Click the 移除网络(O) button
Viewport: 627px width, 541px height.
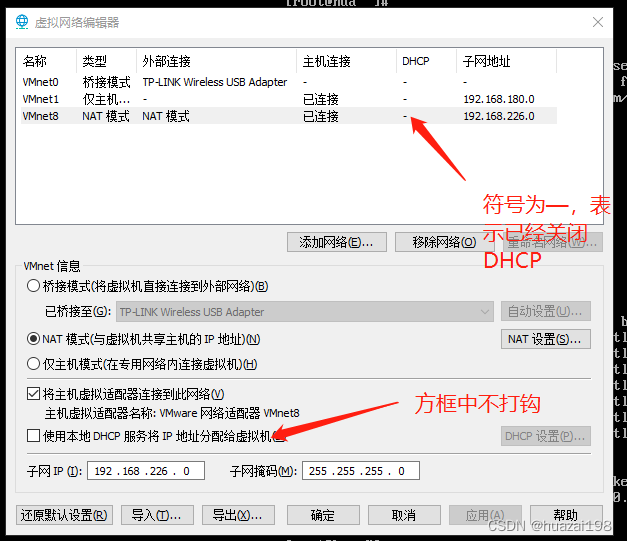pos(445,242)
